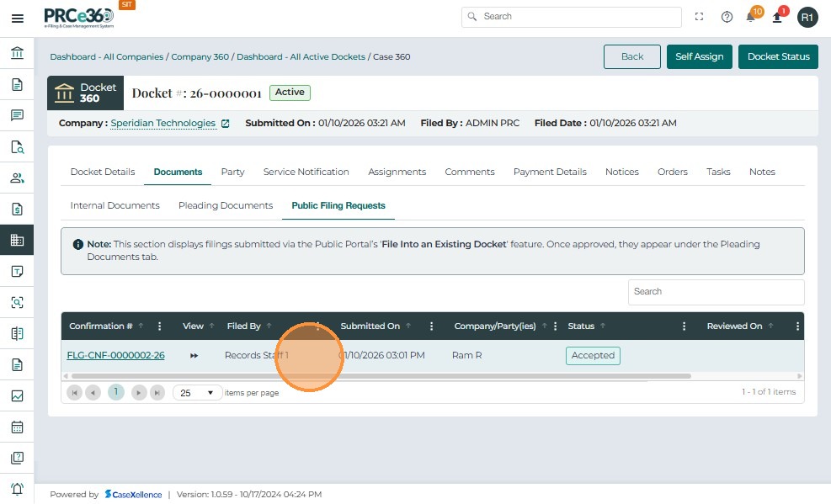Open Reviewed On column options menu
Viewport: 831px width, 504px height.
pos(797,326)
